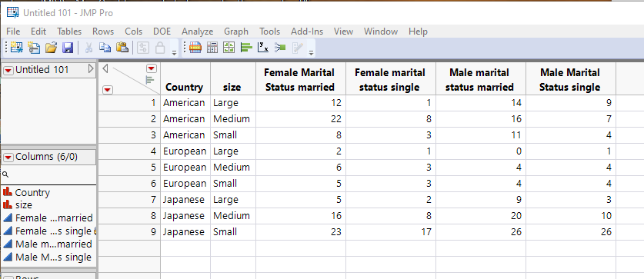Click the New Data Table toolbar icon
This screenshot has width=644, height=279.
16,48
